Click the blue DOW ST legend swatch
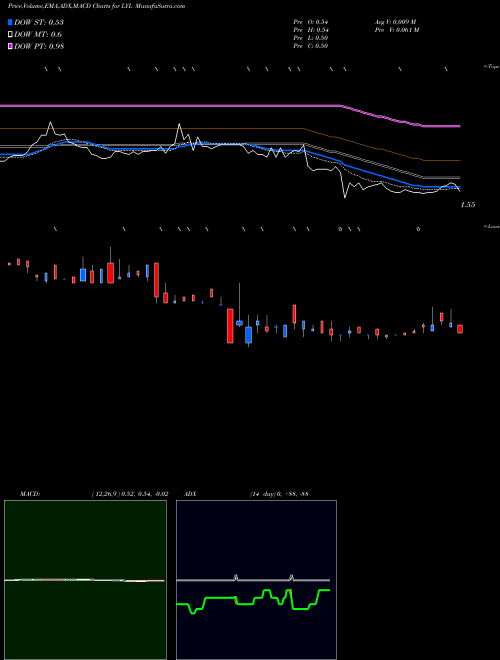 point(10,22)
